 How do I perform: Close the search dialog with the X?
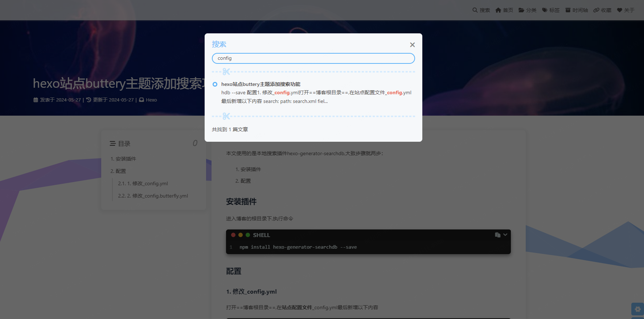click(412, 45)
